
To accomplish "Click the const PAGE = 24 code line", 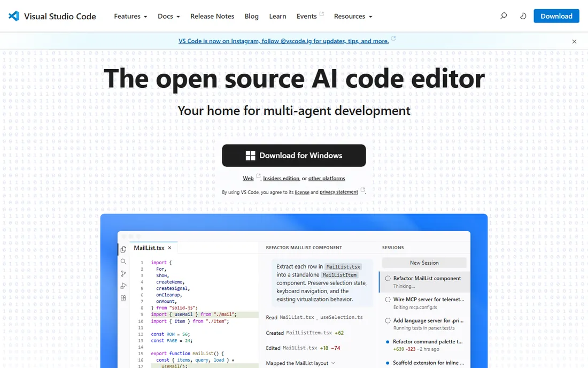I will point(172,341).
